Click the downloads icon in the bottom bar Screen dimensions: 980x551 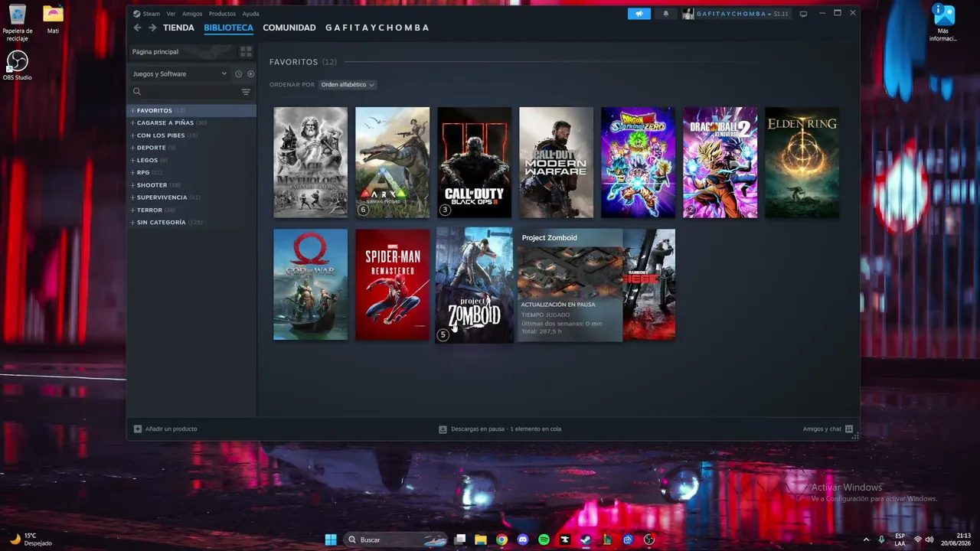(x=443, y=429)
